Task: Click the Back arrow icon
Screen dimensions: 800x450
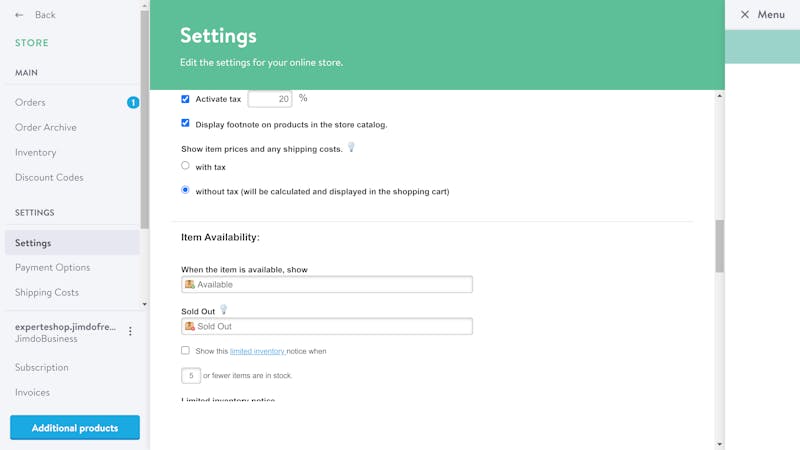Action: tap(19, 15)
